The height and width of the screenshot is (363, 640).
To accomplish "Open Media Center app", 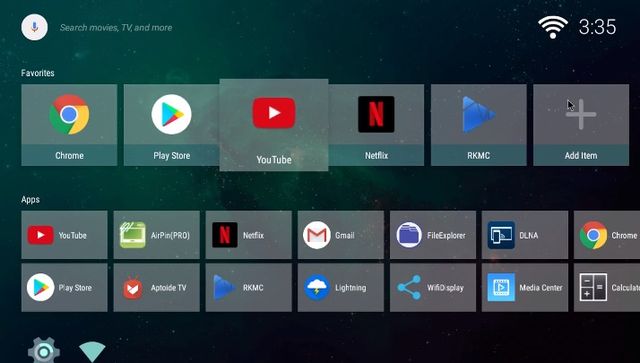I will point(525,287).
